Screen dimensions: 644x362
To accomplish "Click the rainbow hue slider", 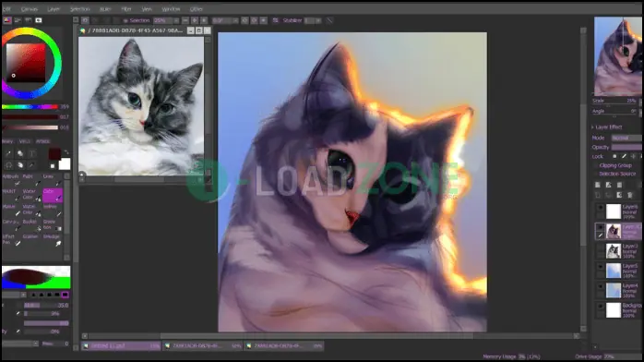I will coord(30,107).
